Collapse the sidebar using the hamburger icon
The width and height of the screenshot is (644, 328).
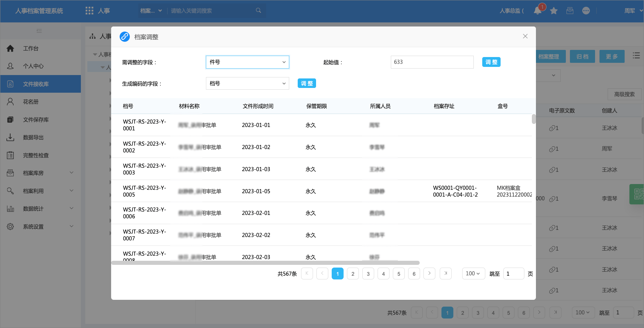click(x=39, y=31)
